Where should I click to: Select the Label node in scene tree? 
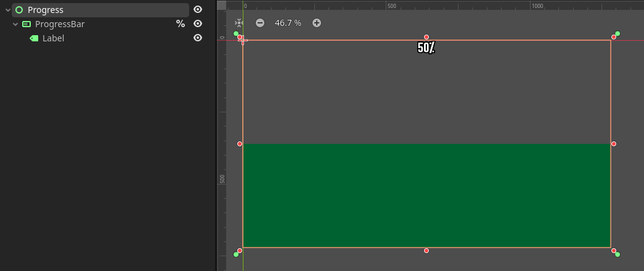pos(54,38)
